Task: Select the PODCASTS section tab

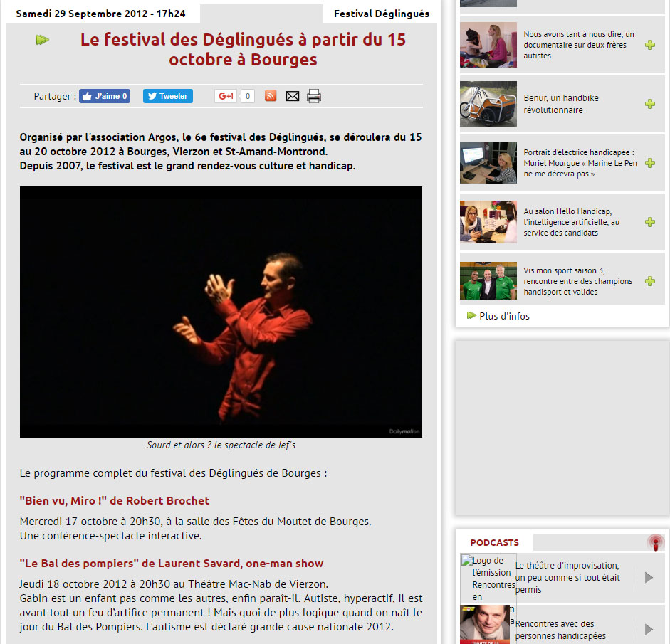Action: (x=494, y=542)
